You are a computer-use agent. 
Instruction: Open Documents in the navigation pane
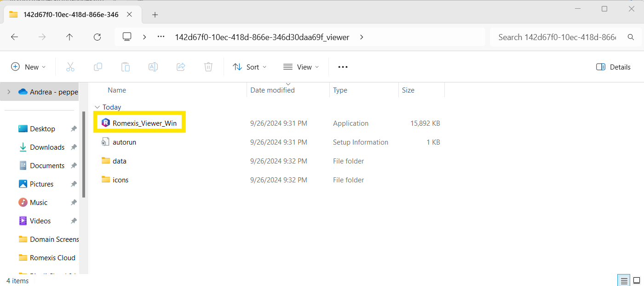click(47, 166)
